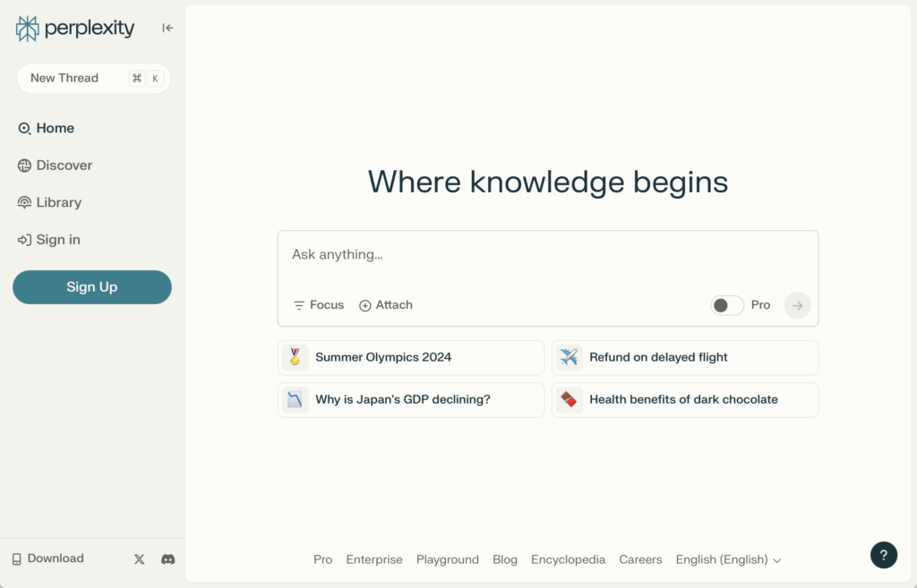Download the Perplexity app
Viewport: 917px width, 588px height.
(48, 558)
